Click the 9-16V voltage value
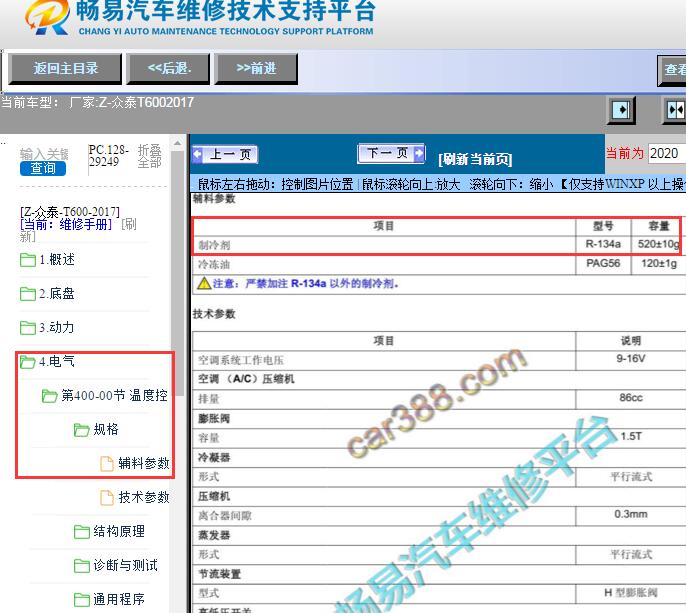Image resolution: width=686 pixels, height=613 pixels. point(630,359)
